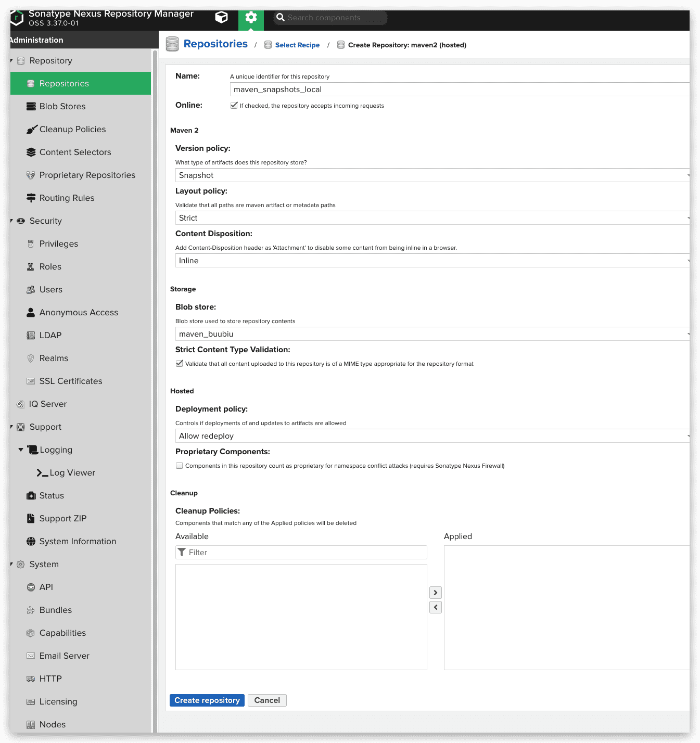Select Anonymous Access in the sidebar
This screenshot has width=700, height=743.
[79, 313]
